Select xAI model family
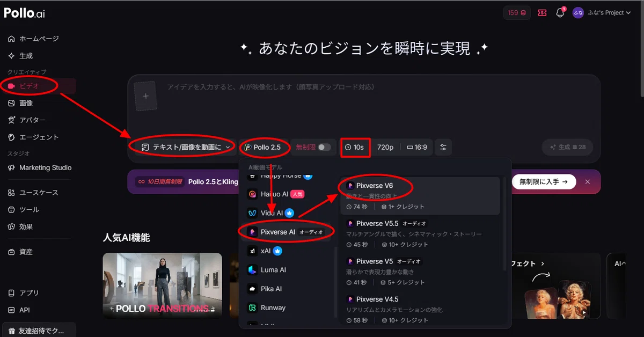Viewport: 644px width, 337px height. (286, 251)
